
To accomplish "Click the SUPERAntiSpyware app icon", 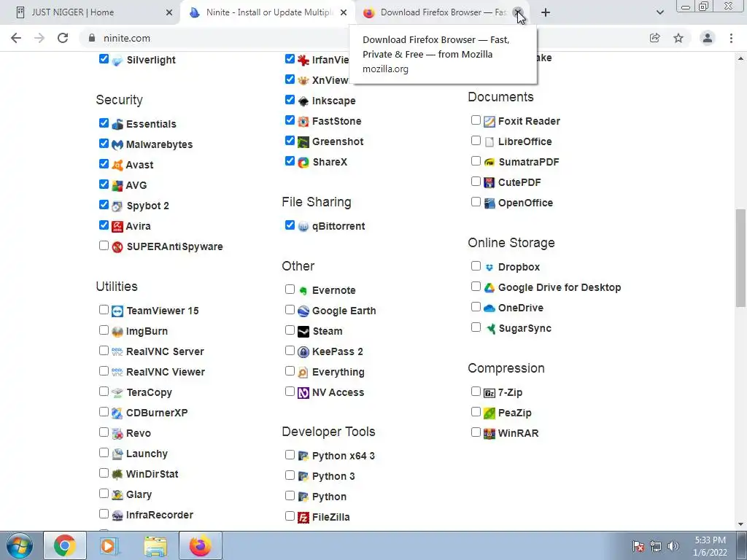I will click(117, 246).
